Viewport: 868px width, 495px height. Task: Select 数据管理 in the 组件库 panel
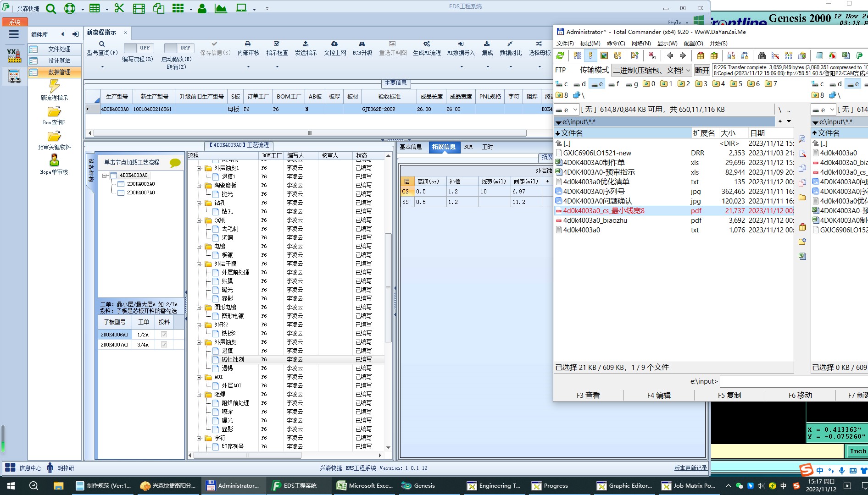55,72
